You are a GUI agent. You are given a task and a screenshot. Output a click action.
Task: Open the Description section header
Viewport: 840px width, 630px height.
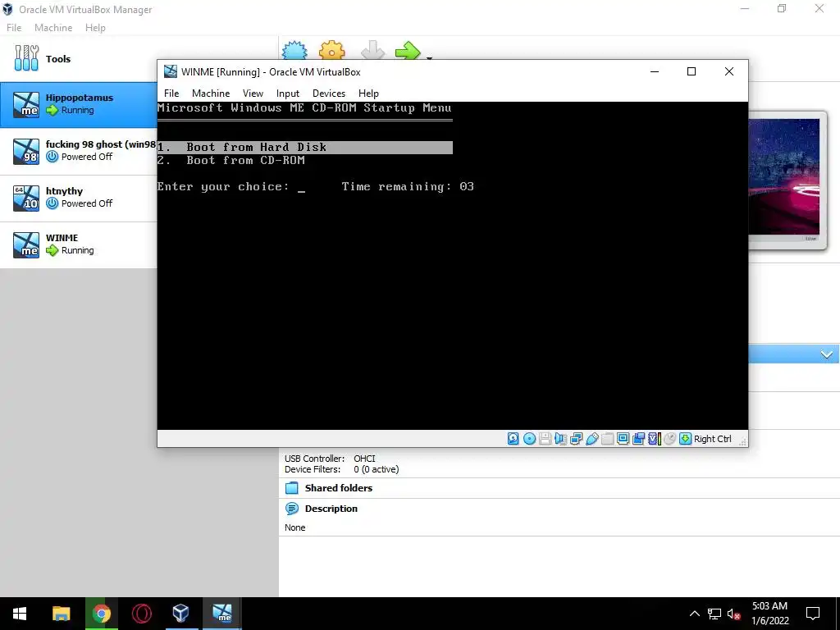tap(331, 509)
